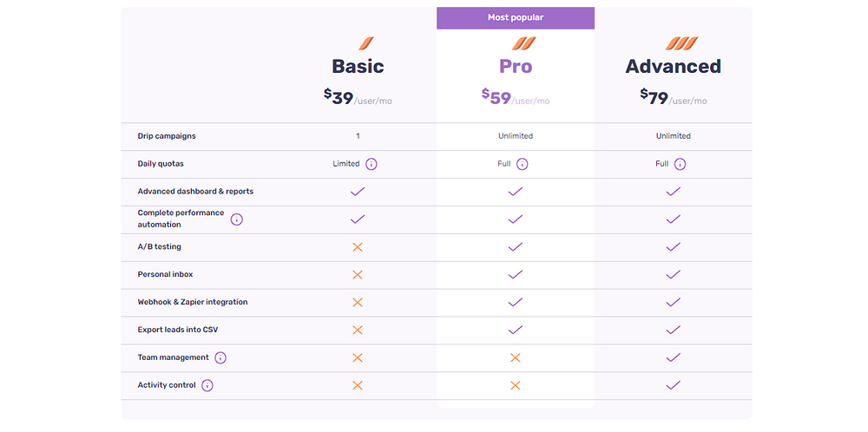Open info tooltip for Activity control
Viewport: 868px width, 432px height.
pyautogui.click(x=207, y=386)
